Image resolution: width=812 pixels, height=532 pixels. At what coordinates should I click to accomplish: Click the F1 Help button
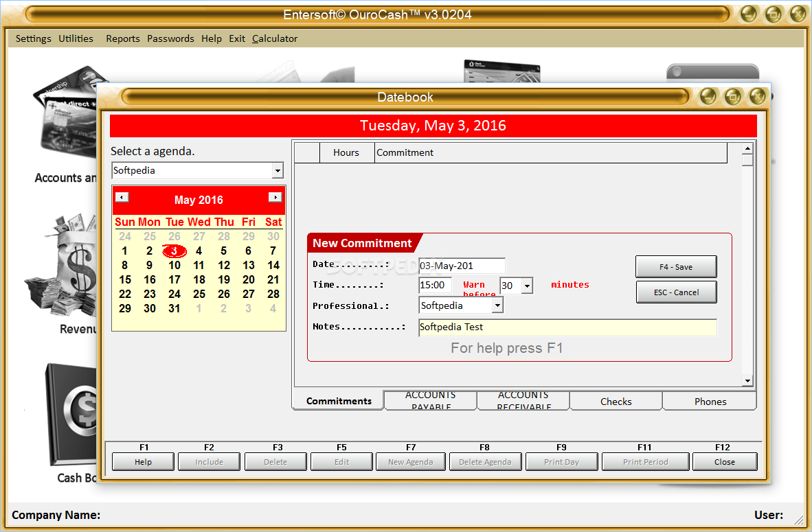[x=143, y=461]
